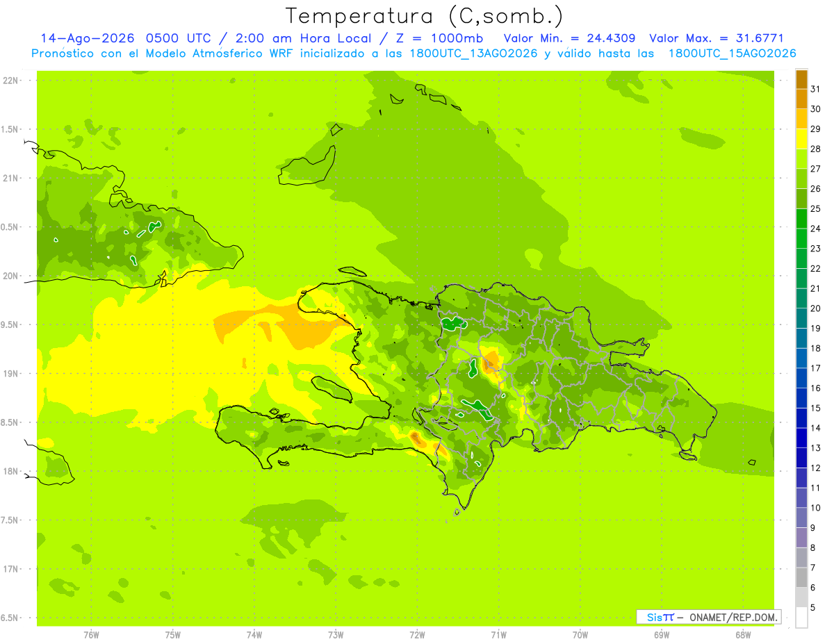Click the "19N" latitude label
The height and width of the screenshot is (644, 834).
click(x=10, y=374)
